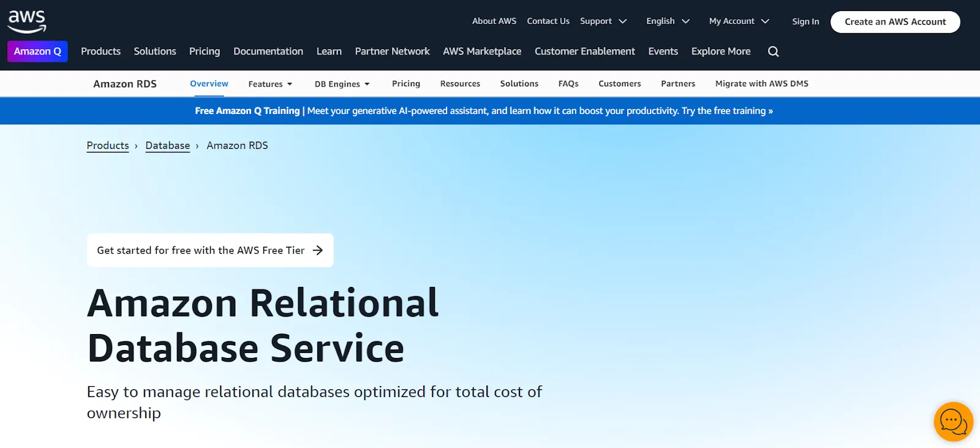Screen dimensions: 980x448
Task: Expand the Support dropdown
Action: point(603,21)
